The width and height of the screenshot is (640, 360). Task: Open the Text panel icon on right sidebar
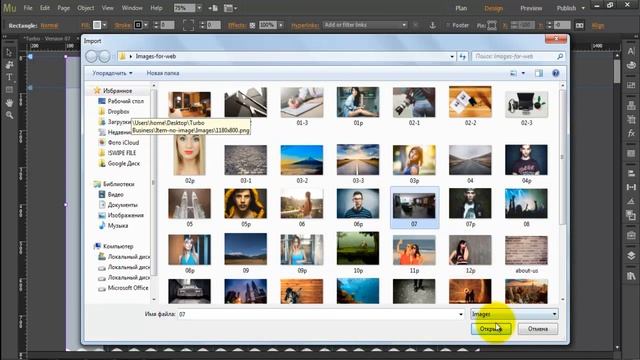pyautogui.click(x=631, y=51)
